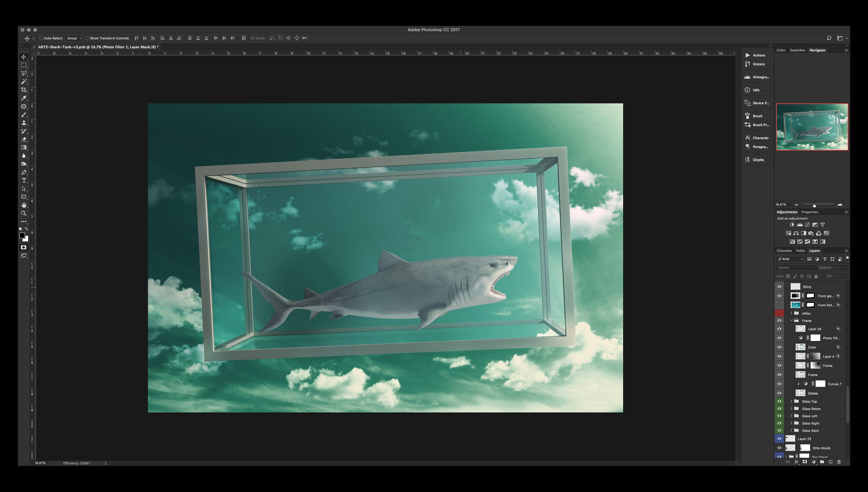The width and height of the screenshot is (868, 492).
Task: Expand the Glass Top group
Action: (x=791, y=401)
